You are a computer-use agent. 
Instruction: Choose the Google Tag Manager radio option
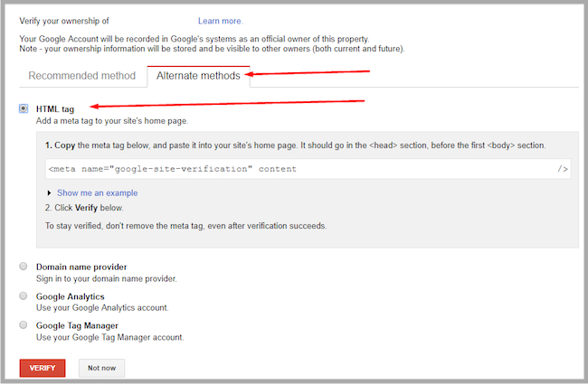24,324
